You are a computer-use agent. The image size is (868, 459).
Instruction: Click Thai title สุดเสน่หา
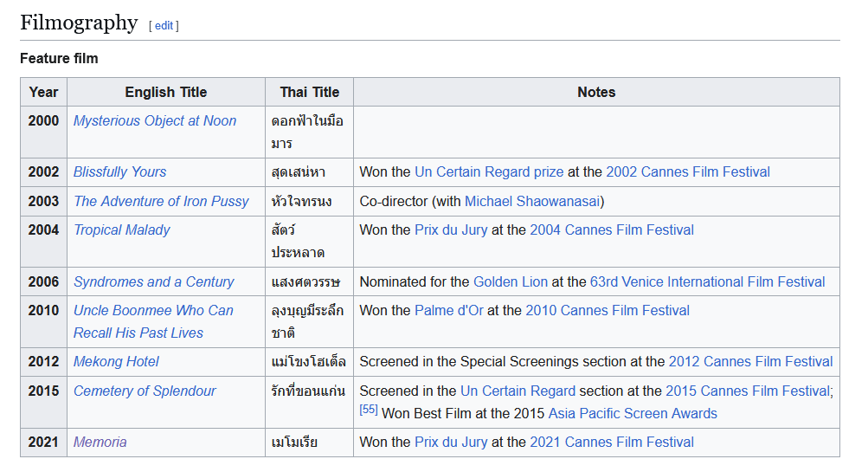pyautogui.click(x=299, y=172)
